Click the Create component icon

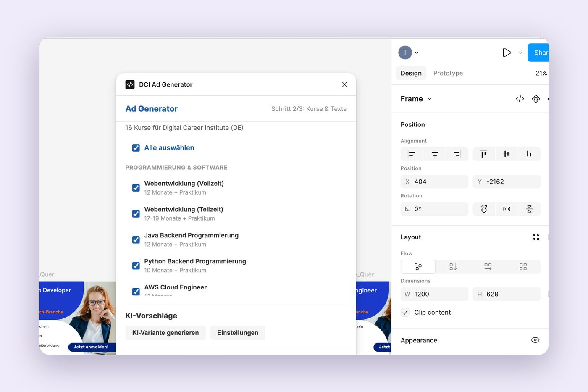point(536,99)
